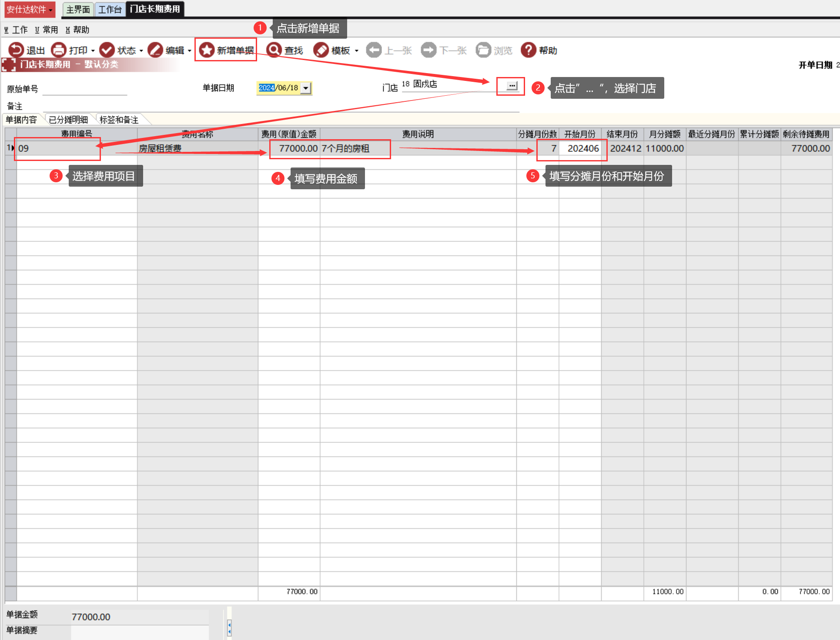Click the panel splitter collapse arrow at bottom
The height and width of the screenshot is (640, 840).
229,628
